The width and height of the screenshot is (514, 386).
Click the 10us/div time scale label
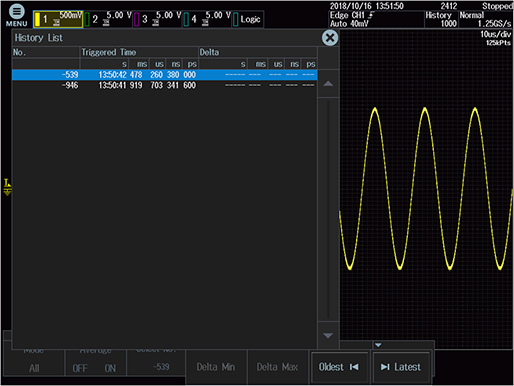(495, 34)
